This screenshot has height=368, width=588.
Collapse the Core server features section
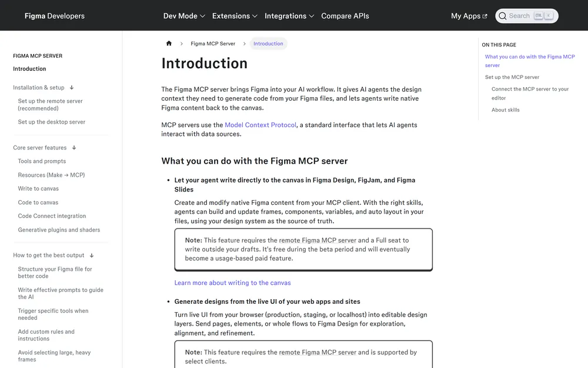[x=74, y=148]
